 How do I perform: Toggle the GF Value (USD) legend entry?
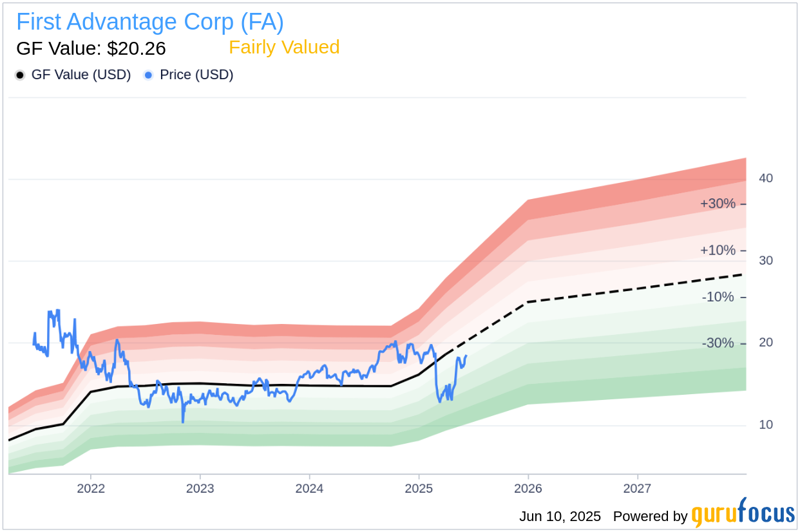[x=73, y=75]
